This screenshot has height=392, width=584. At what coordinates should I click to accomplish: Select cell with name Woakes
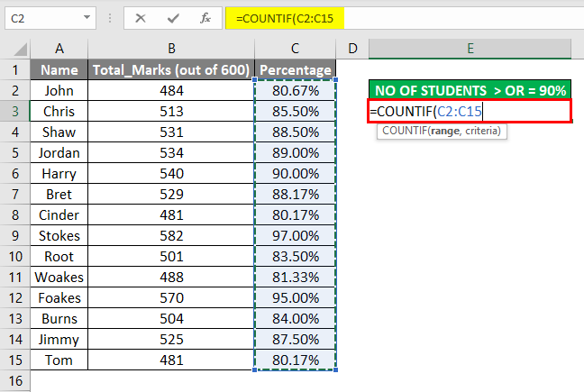[59, 277]
